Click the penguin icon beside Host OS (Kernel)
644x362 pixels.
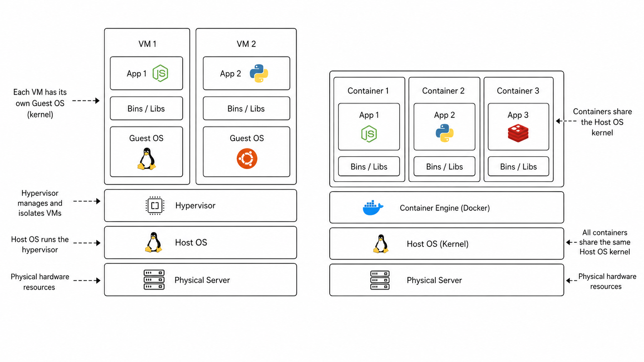[381, 244]
